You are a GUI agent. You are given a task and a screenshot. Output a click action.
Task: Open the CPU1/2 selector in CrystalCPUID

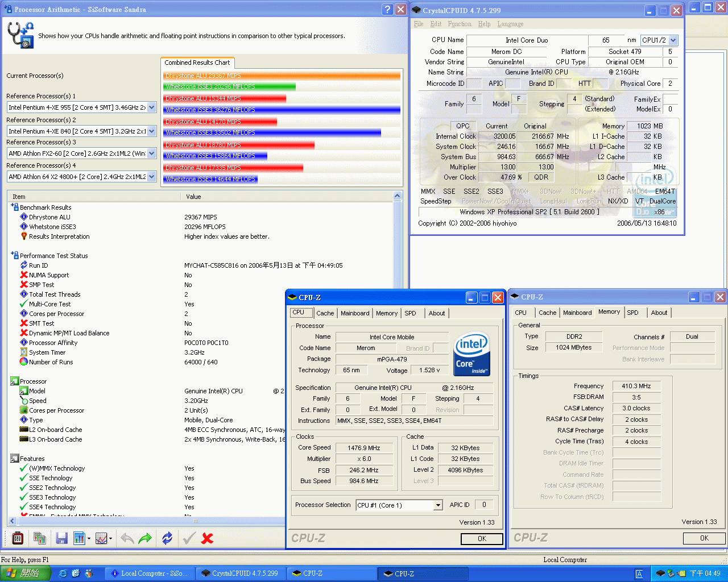click(674, 40)
